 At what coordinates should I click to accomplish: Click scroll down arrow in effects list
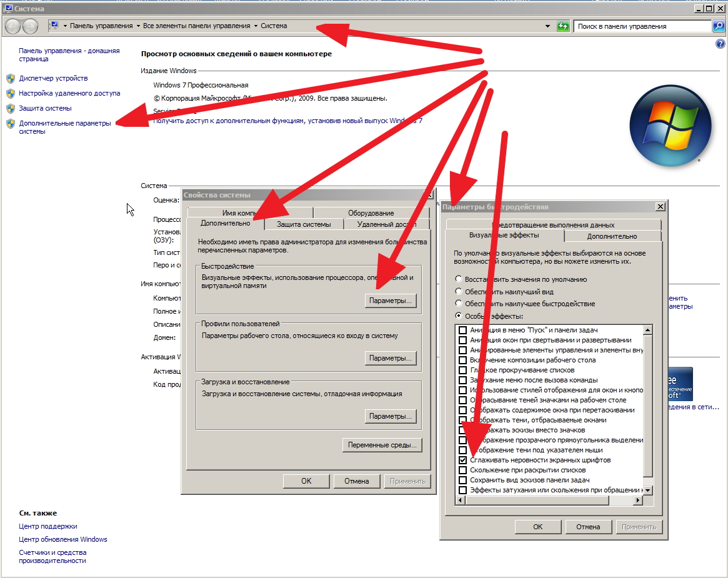pos(647,490)
